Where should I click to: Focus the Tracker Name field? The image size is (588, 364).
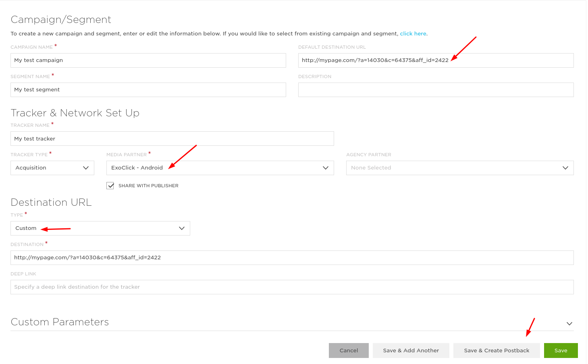click(x=172, y=139)
